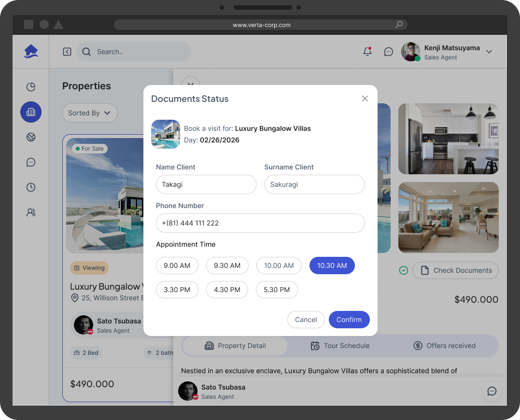Open floating chat icon beside Sato Tsubasa

[x=492, y=391]
